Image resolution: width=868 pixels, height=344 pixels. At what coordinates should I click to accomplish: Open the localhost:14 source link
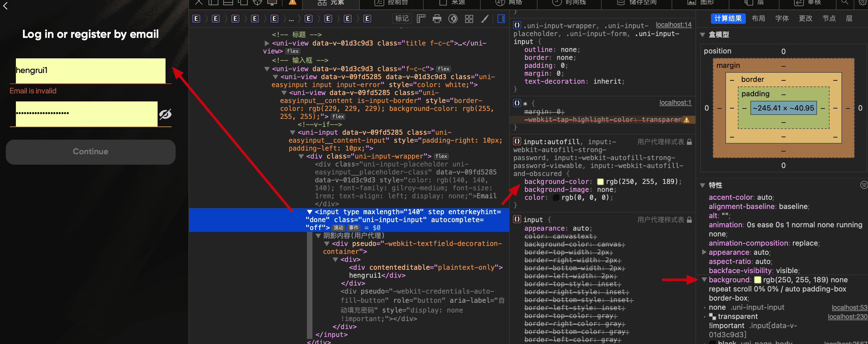673,25
